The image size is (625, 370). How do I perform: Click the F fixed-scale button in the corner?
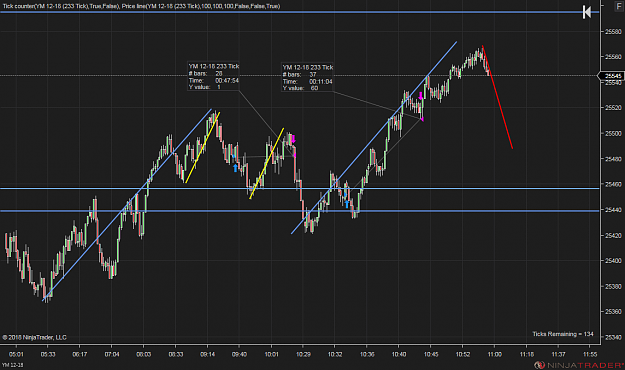(619, 6)
